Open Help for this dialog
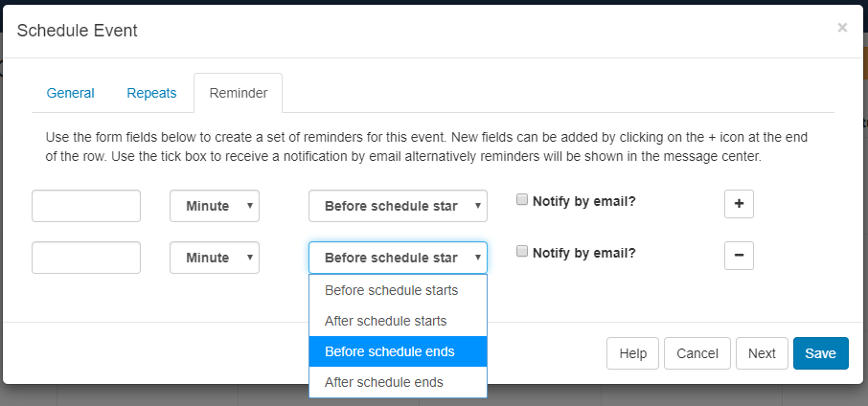The width and height of the screenshot is (868, 406). pos(632,353)
